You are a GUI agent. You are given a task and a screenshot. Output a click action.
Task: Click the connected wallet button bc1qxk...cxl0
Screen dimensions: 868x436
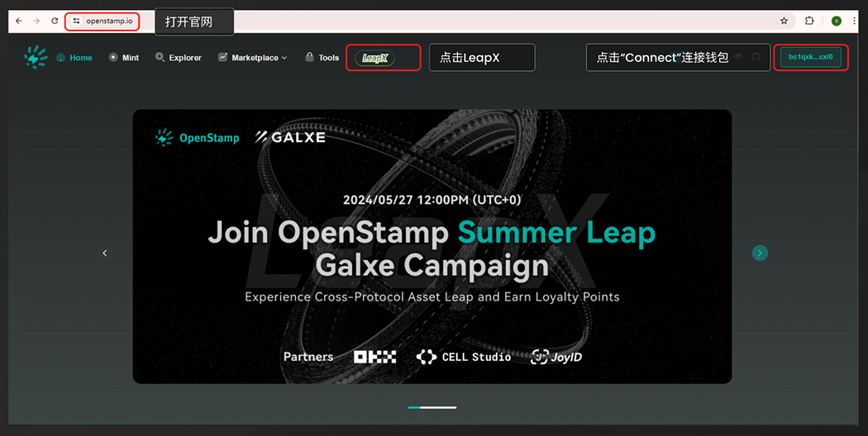coord(810,57)
